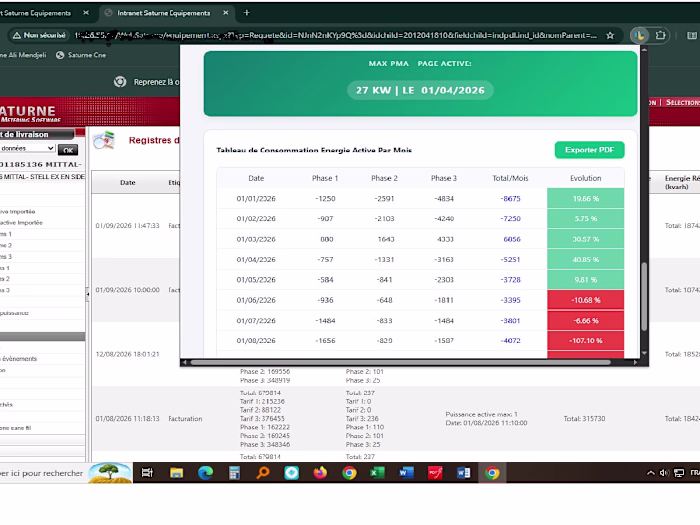Image resolution: width=700 pixels, height=525 pixels.
Task: Click the -107.10 % evolution cell
Action: 586,341
